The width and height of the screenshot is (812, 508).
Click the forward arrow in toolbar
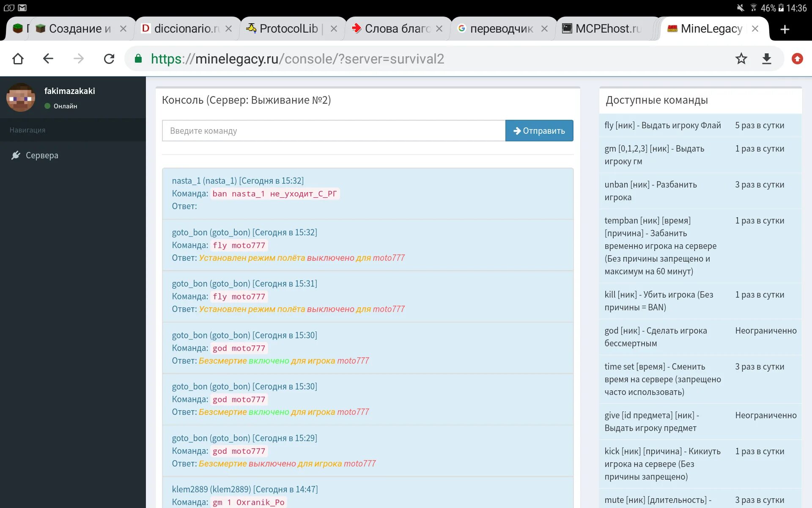point(79,58)
